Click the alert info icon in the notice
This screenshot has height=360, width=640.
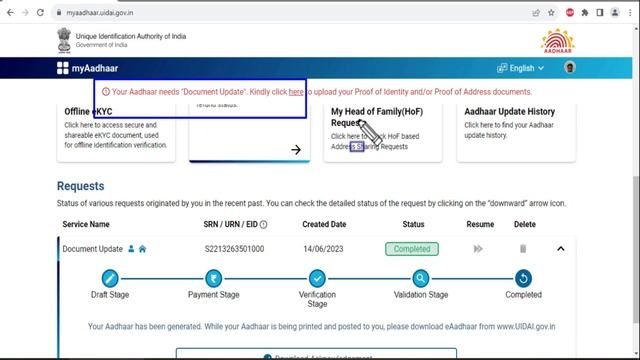(x=106, y=92)
